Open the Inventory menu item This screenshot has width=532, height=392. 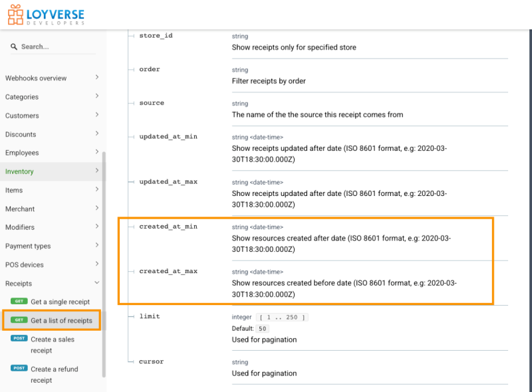coord(20,171)
